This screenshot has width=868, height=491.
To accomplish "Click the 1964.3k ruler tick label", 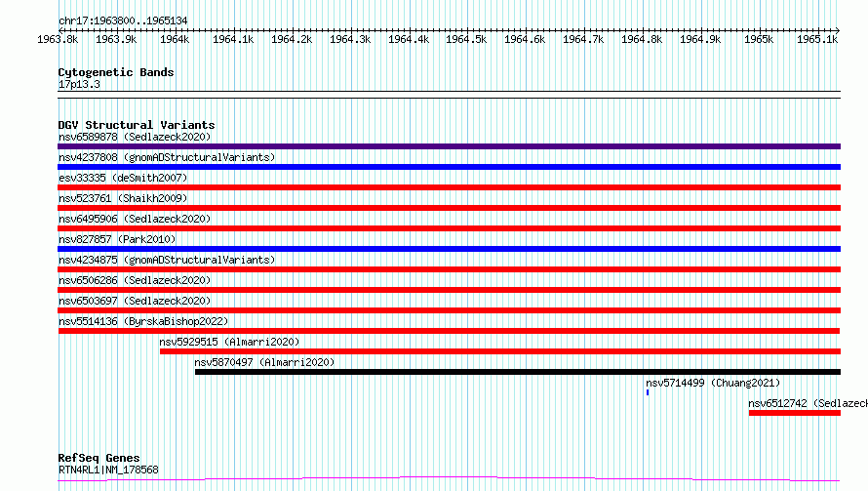I will click(350, 39).
